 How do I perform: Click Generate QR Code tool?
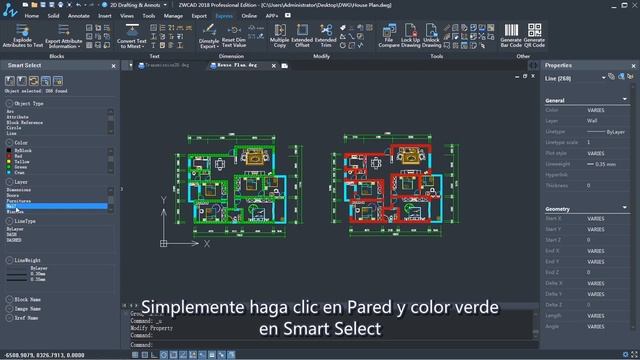pyautogui.click(x=534, y=36)
